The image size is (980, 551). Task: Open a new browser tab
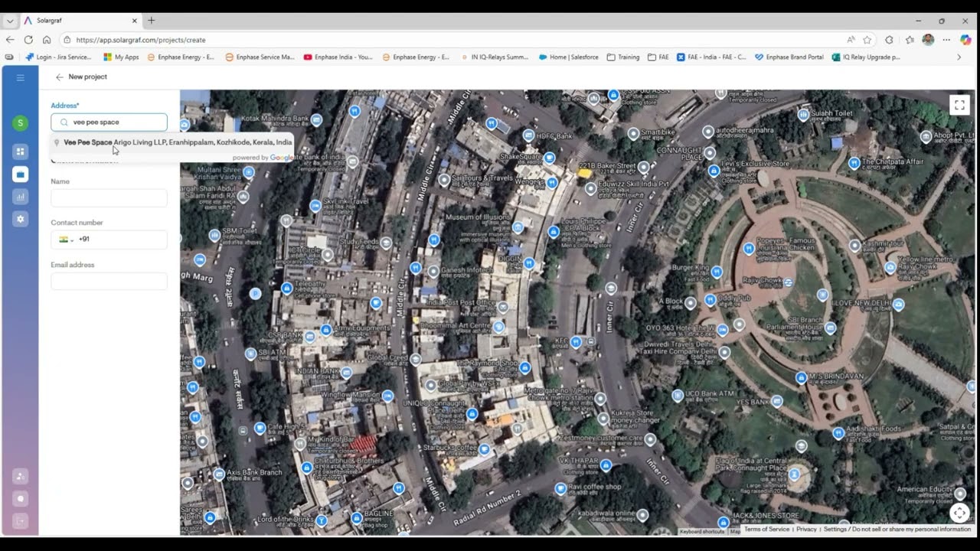(x=151, y=21)
